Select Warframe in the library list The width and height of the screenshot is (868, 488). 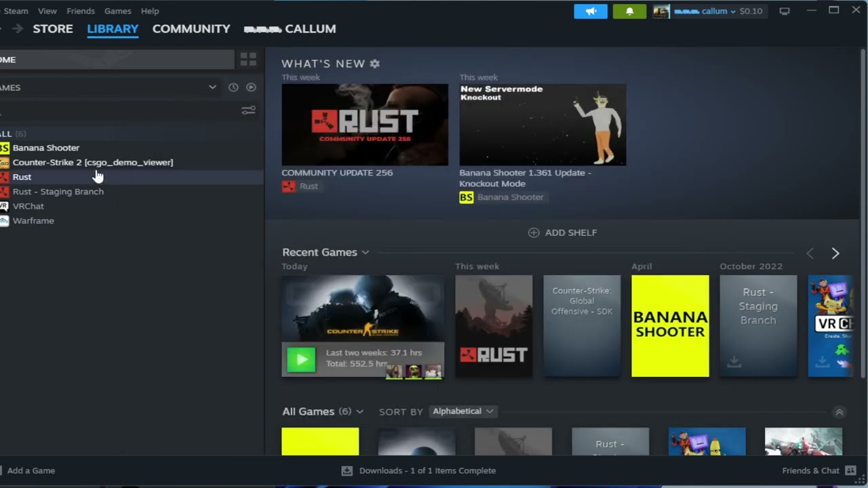pos(33,221)
